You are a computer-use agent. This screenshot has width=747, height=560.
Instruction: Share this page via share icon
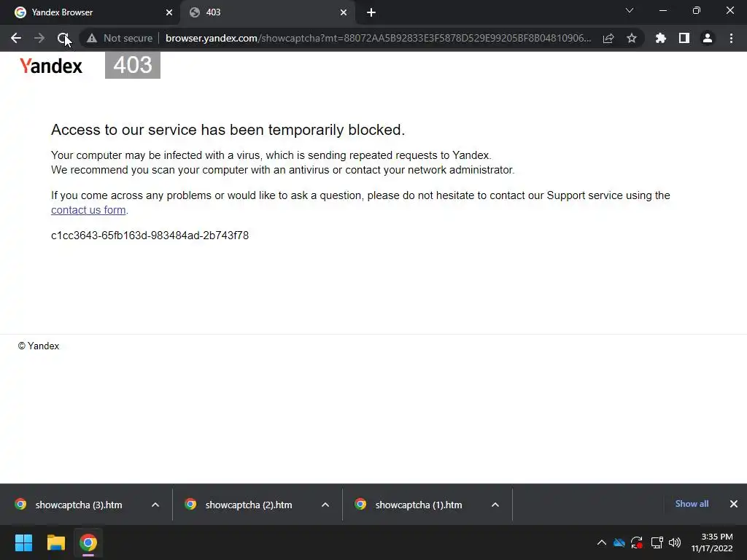coord(608,38)
